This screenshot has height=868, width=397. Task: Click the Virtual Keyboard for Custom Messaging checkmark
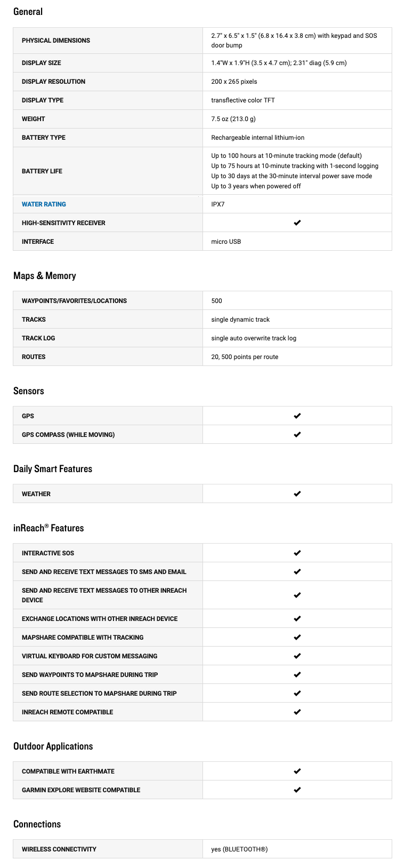[297, 656]
